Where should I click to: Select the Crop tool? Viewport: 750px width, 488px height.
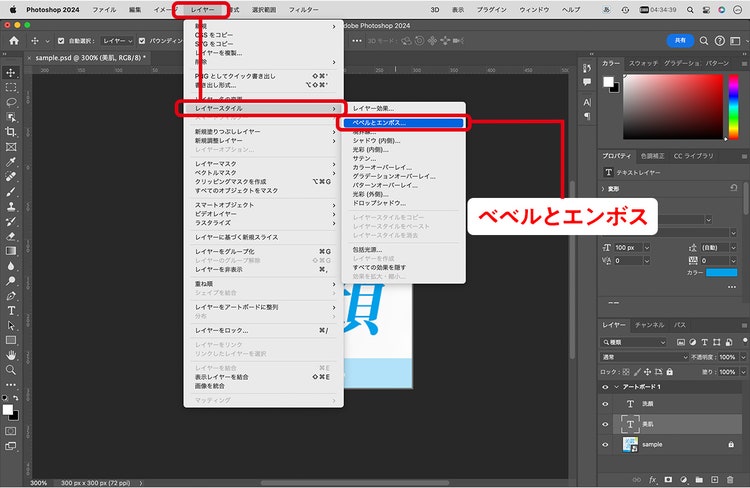11,132
